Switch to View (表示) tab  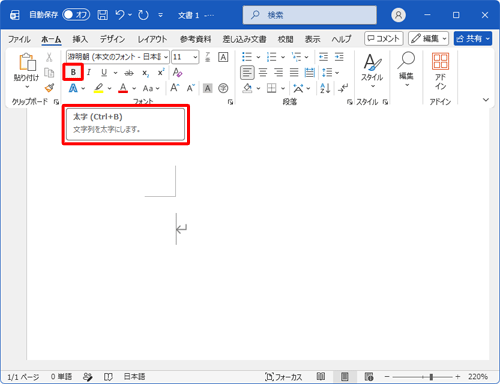(312, 39)
